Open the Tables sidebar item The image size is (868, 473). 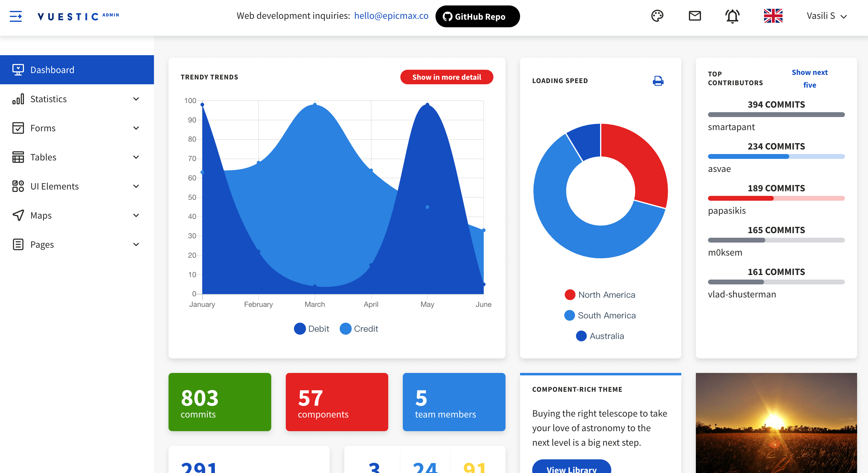[43, 157]
